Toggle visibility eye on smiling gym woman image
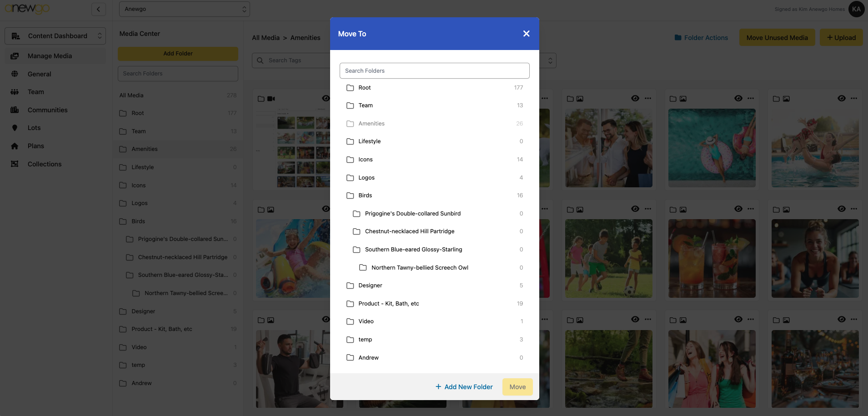This screenshot has width=868, height=416. 842,209
